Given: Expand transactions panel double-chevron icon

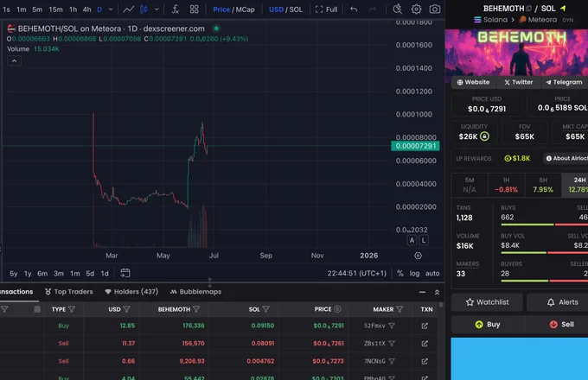Looking at the screenshot, I should click(x=437, y=292).
